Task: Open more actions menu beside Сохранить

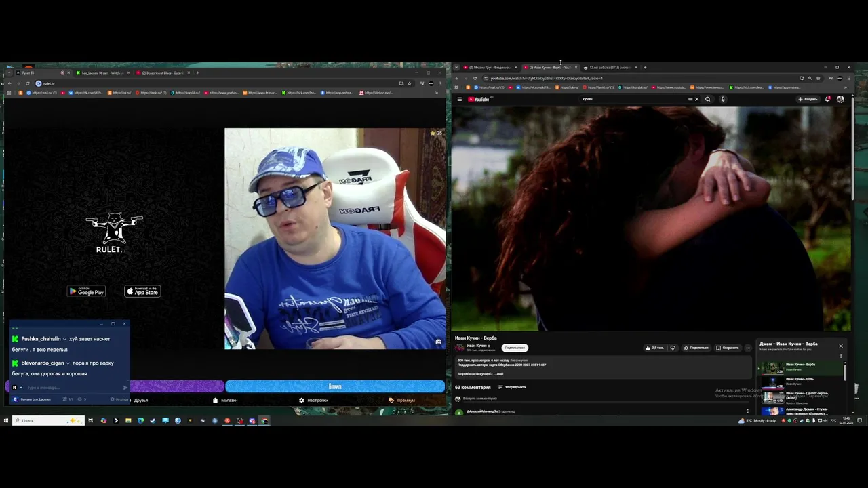Action: (x=748, y=348)
